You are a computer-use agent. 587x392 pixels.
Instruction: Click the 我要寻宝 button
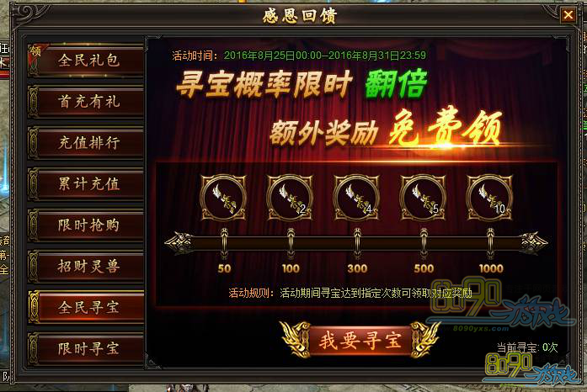point(360,340)
